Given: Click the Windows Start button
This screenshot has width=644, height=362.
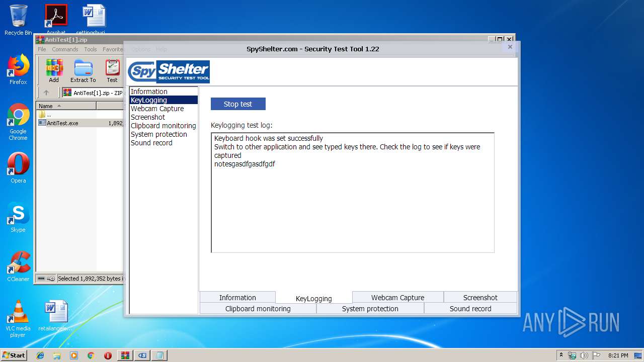Looking at the screenshot, I should pos(14,355).
